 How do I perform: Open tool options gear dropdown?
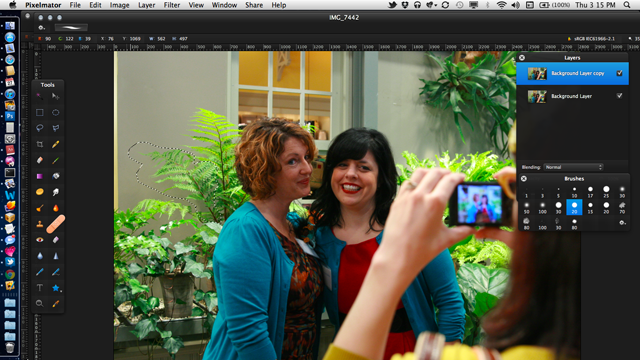coord(41,28)
